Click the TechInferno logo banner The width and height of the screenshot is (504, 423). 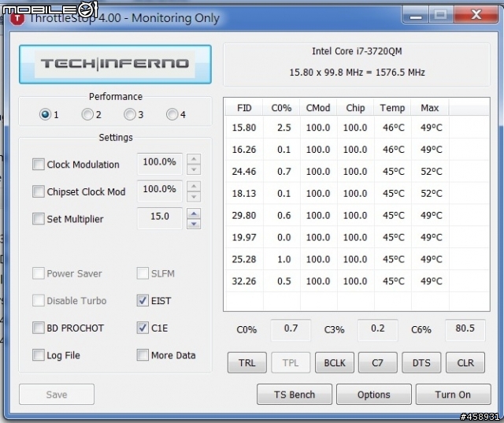115,65
